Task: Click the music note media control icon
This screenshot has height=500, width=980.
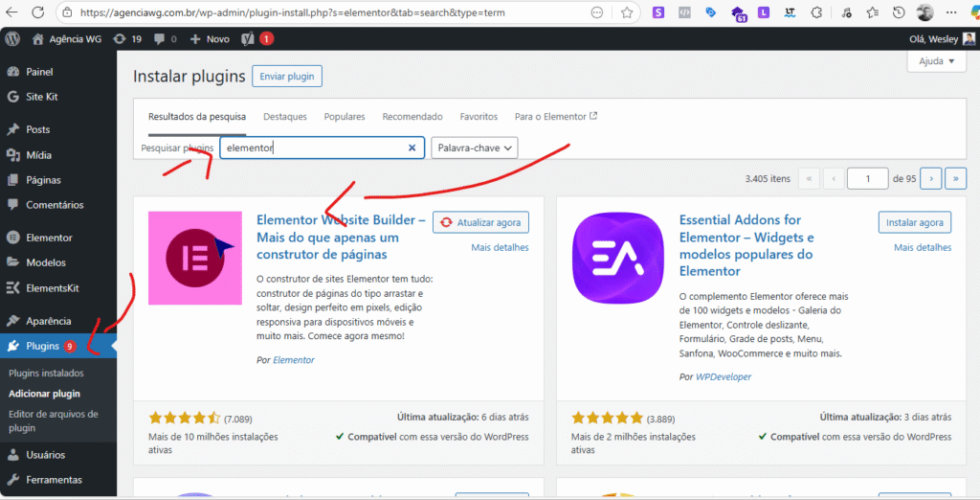Action: point(846,12)
